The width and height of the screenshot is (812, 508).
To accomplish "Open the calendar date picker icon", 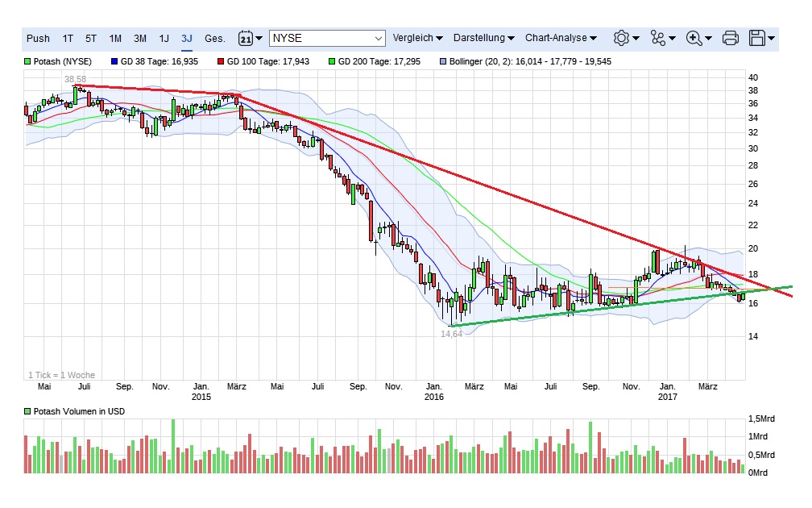I will tap(244, 37).
